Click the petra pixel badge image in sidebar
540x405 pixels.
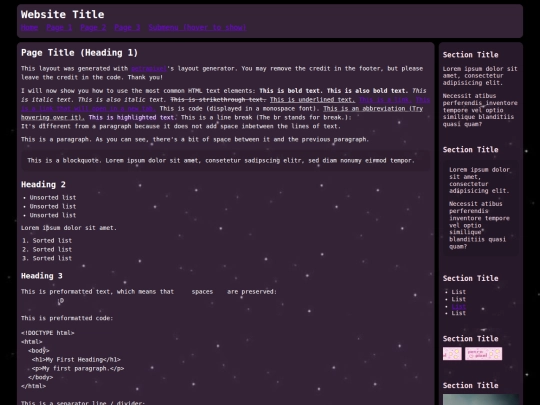(484, 354)
